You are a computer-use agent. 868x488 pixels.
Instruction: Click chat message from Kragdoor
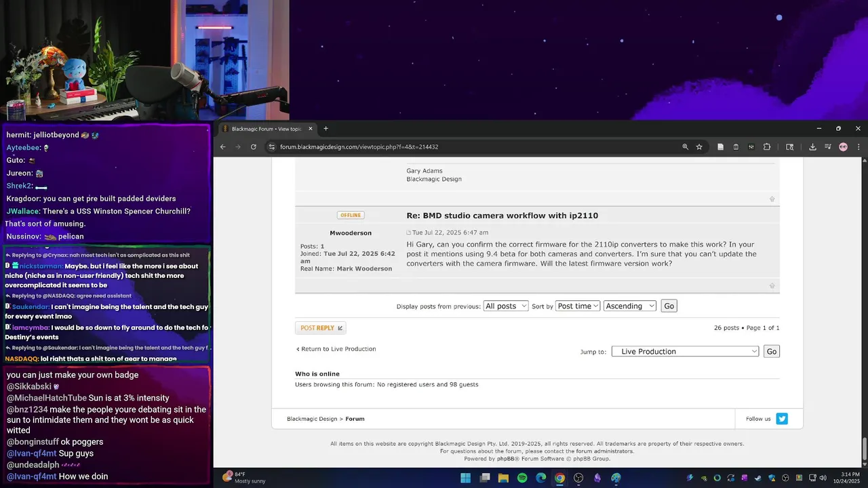coord(91,199)
